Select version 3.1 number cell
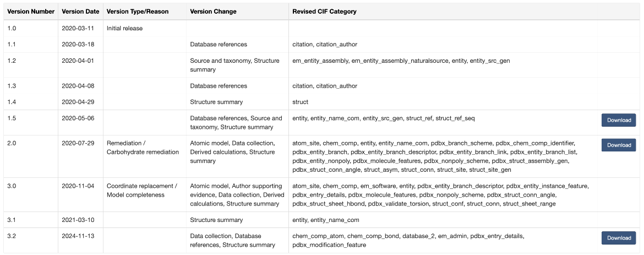 [12, 220]
